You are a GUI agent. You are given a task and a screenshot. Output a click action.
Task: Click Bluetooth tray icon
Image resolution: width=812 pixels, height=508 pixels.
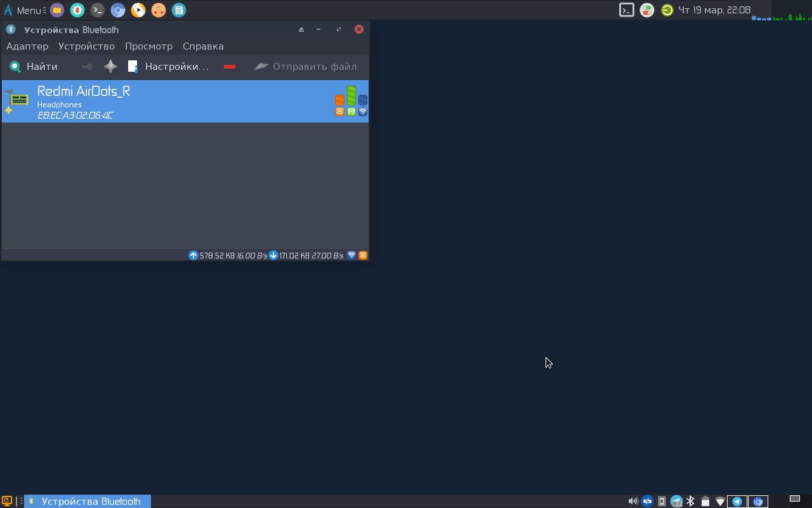pyautogui.click(x=690, y=501)
